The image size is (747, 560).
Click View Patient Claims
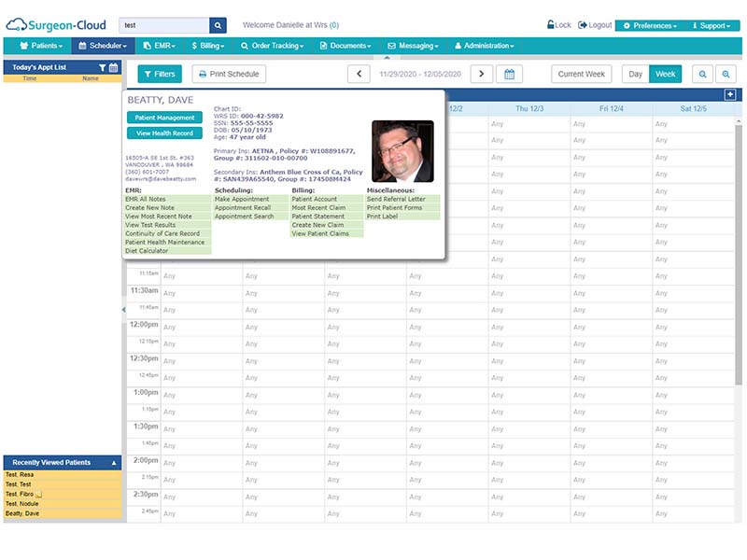[x=327, y=233]
